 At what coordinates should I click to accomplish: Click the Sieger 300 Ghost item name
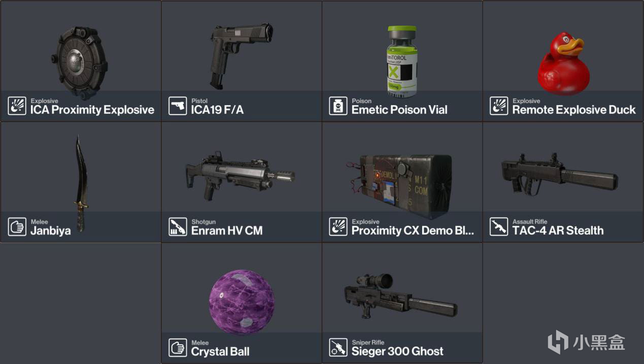[x=397, y=351]
